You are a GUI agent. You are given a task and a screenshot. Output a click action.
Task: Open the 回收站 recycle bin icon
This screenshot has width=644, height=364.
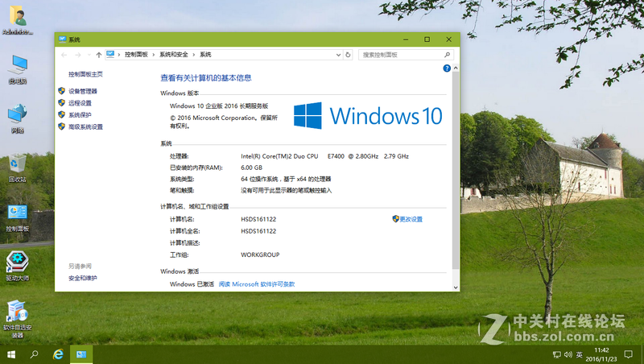pos(17,168)
